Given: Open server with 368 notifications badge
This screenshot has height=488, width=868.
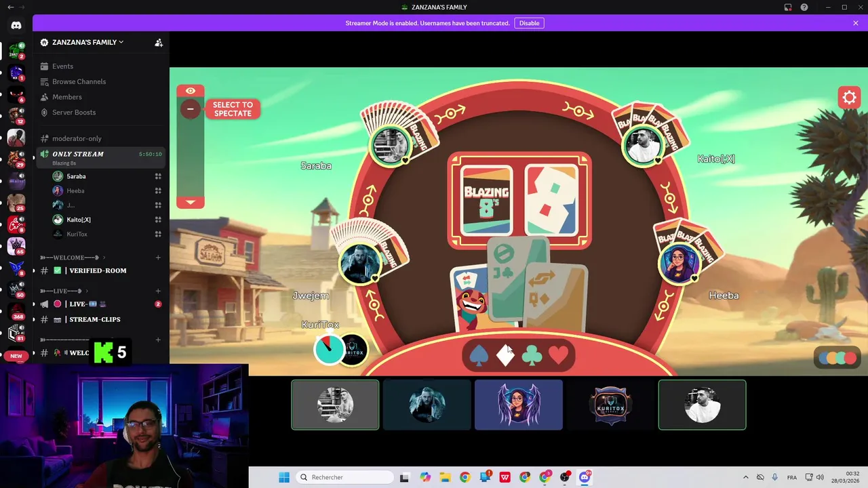Looking at the screenshot, I should tap(16, 312).
